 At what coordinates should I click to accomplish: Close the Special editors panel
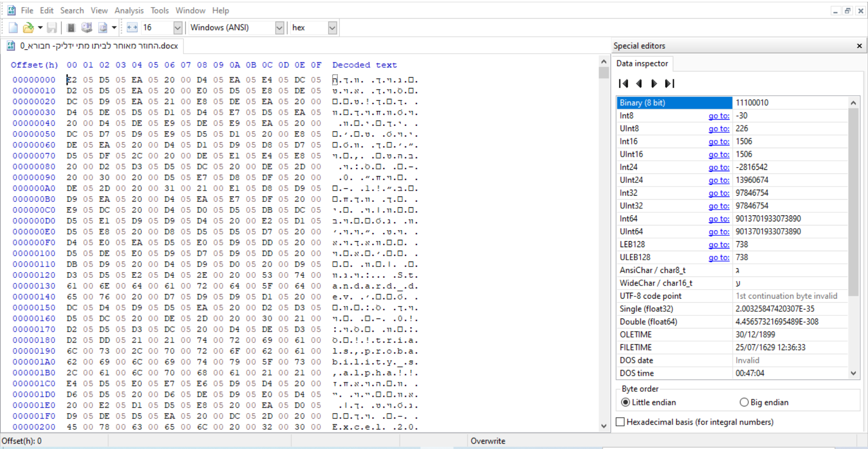(x=859, y=46)
